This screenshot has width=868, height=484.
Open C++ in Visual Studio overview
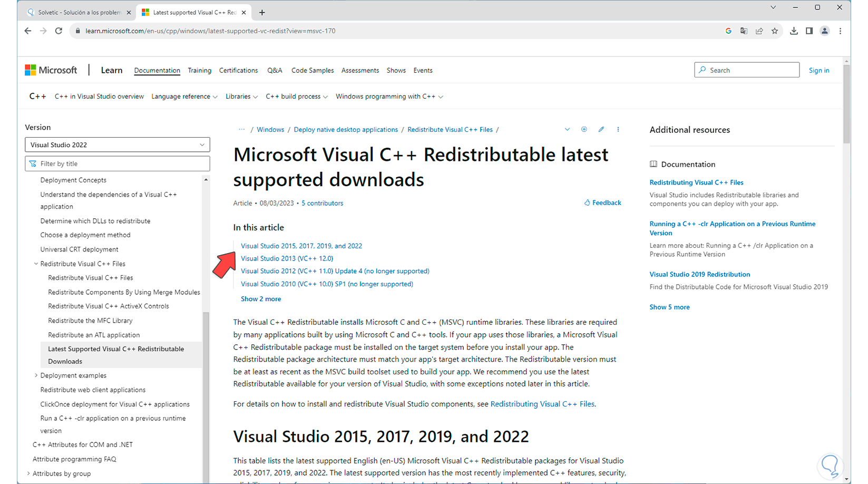coord(99,96)
